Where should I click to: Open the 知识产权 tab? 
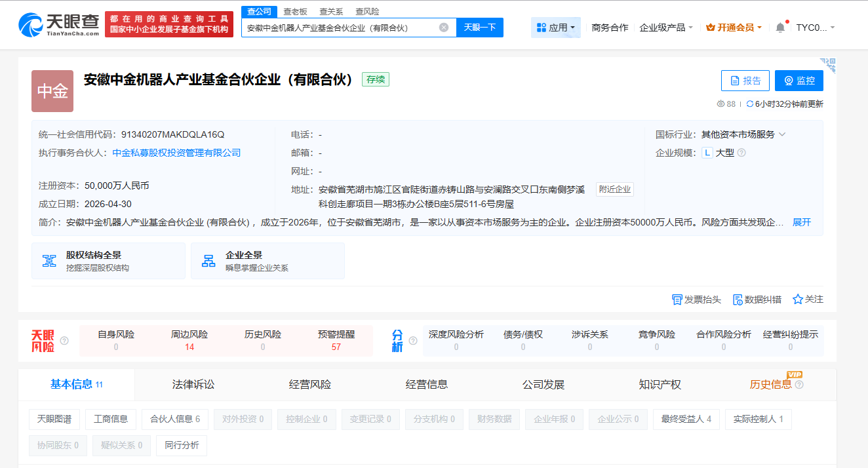click(x=660, y=385)
